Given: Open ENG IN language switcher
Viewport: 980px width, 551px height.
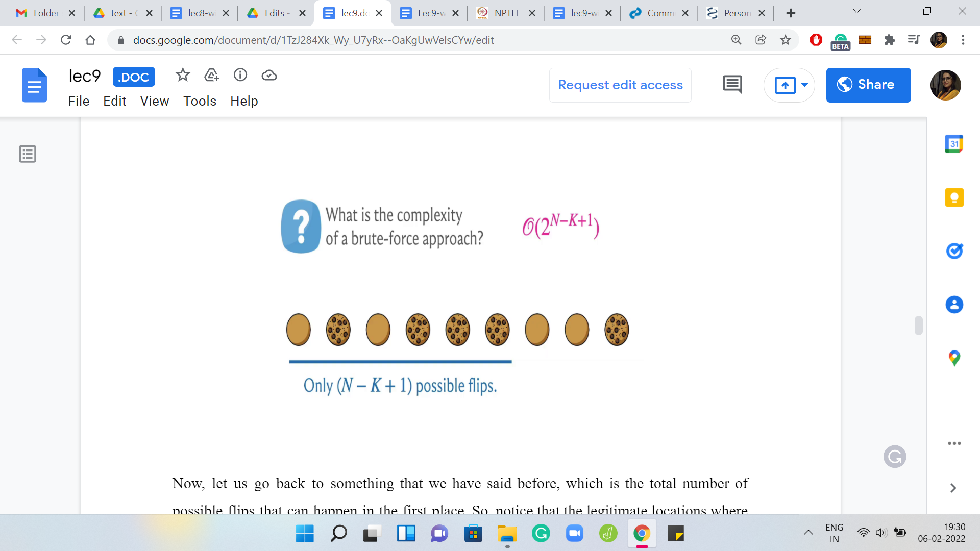Looking at the screenshot, I should (834, 533).
